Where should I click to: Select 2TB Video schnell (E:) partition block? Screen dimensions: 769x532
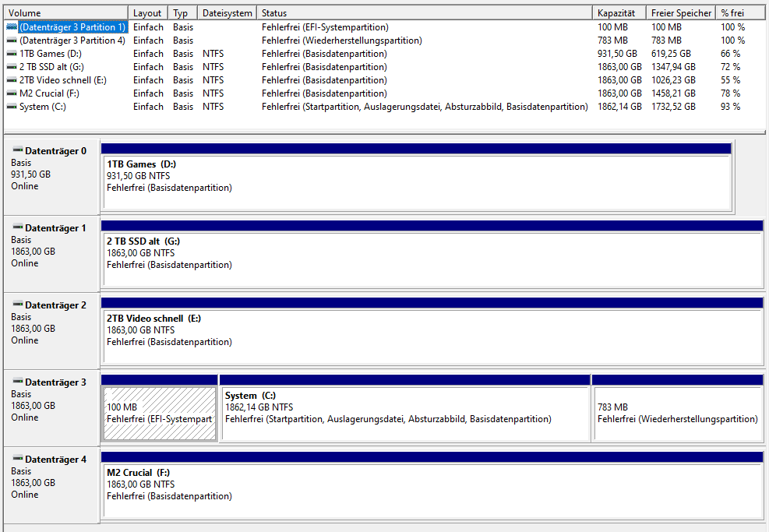pos(432,332)
